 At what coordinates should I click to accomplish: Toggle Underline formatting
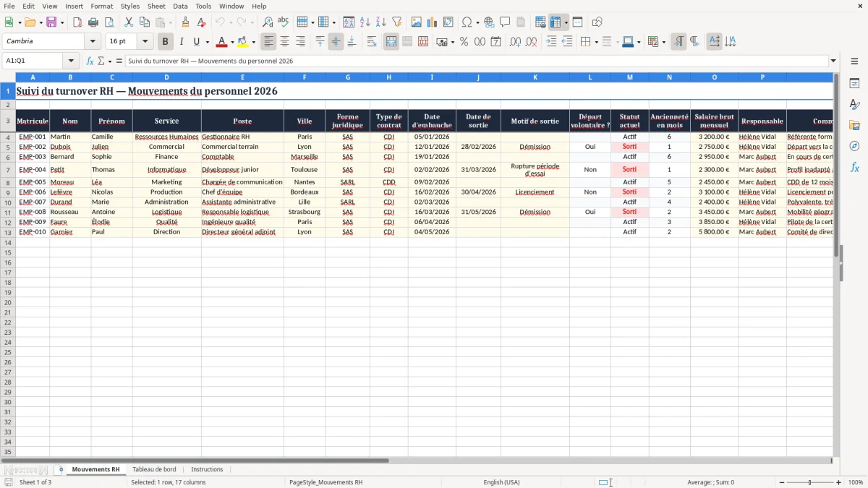pyautogui.click(x=196, y=42)
